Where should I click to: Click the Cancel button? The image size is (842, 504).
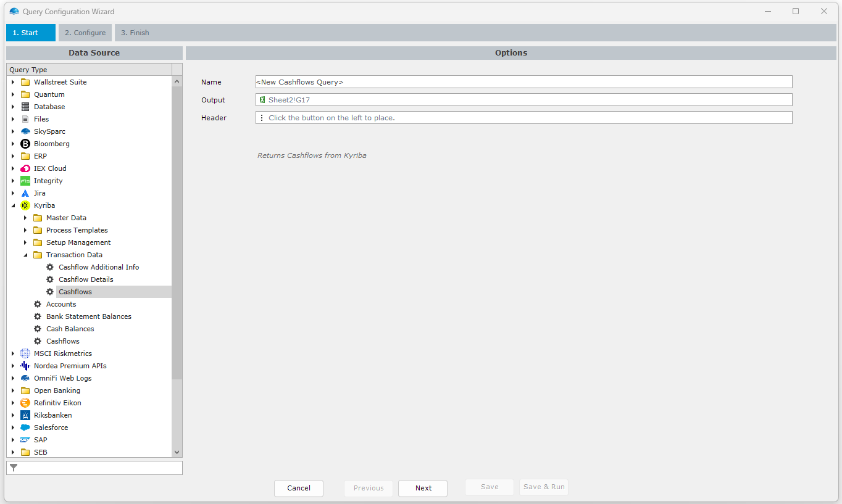click(x=299, y=488)
